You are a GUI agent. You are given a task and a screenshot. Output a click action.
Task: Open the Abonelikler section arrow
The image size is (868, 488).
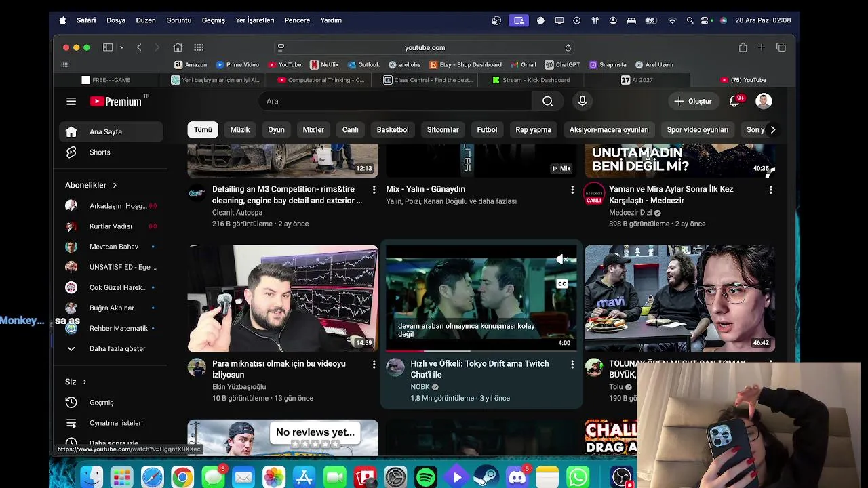[x=115, y=186]
